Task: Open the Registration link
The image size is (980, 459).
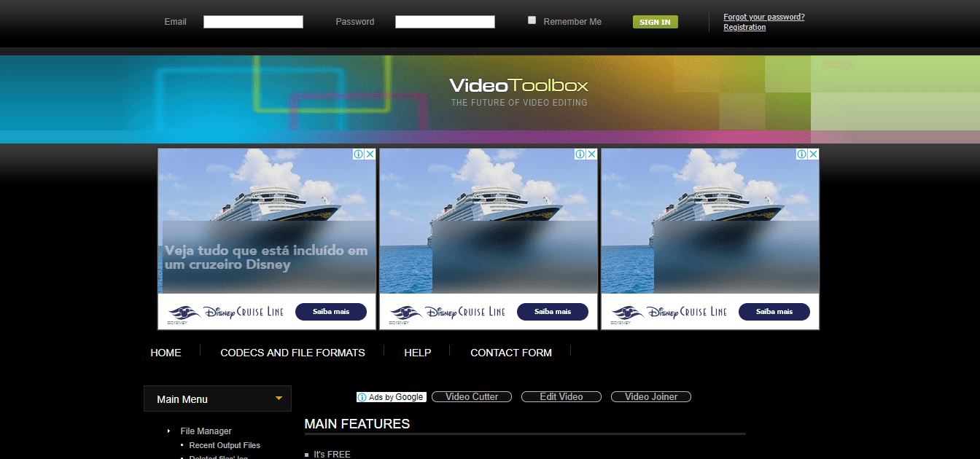Action: click(744, 27)
